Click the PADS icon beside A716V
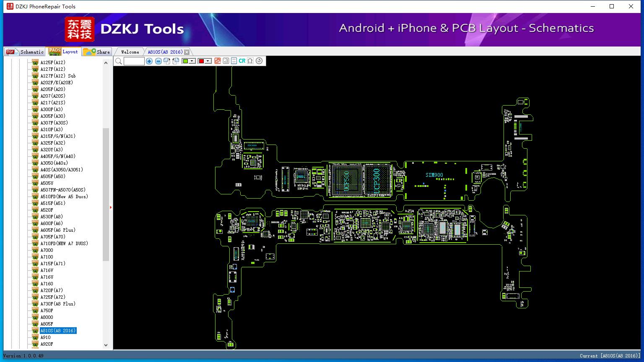Image resolution: width=644 pixels, height=362 pixels. coord(35,270)
